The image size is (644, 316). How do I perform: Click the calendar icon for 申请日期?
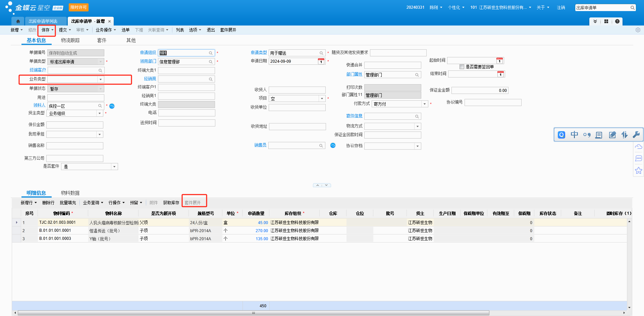coord(321,61)
